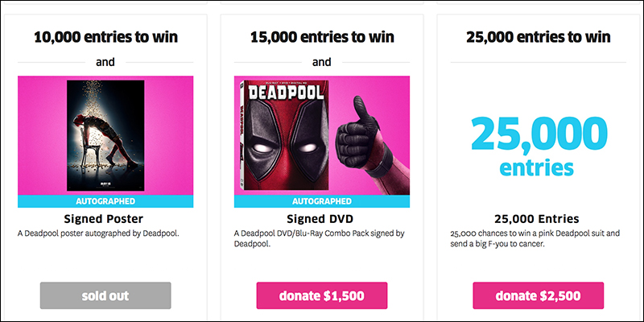Click the donate $2,500 button
The width and height of the screenshot is (644, 322).
coord(538,295)
